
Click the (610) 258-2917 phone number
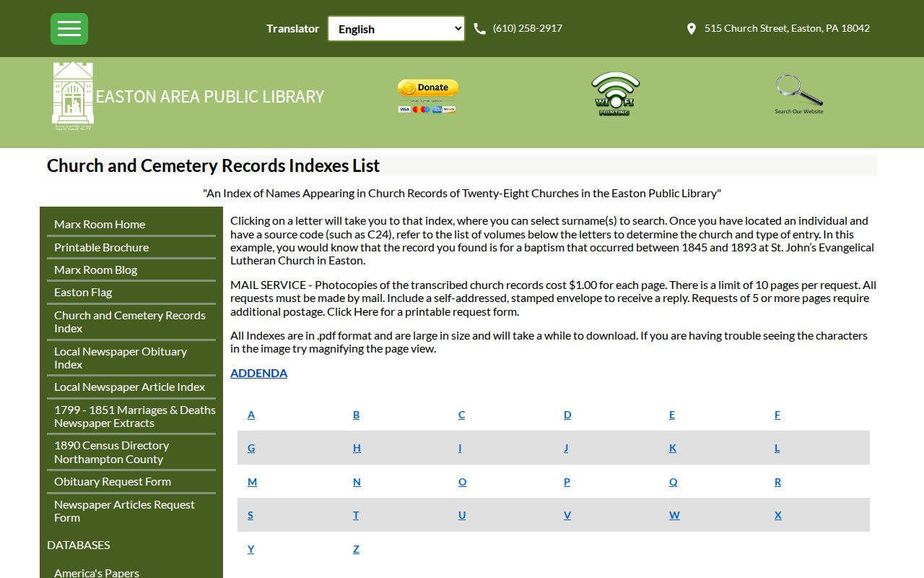tap(528, 29)
